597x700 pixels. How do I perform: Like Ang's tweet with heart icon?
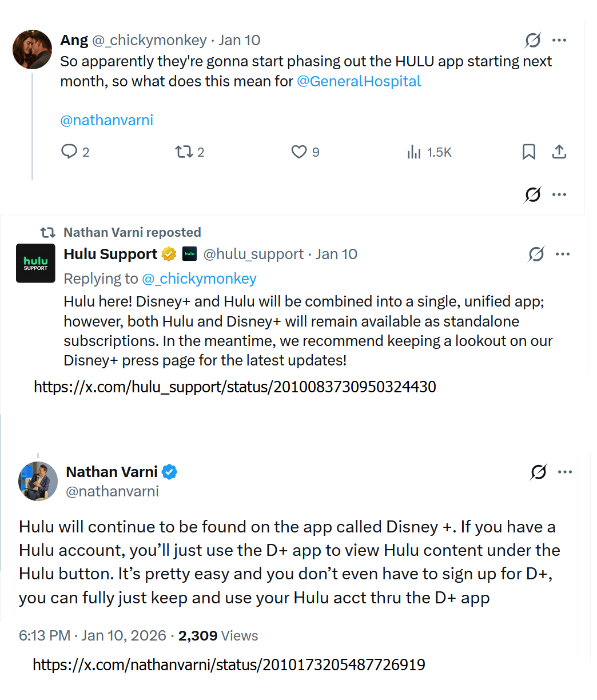coord(299,152)
